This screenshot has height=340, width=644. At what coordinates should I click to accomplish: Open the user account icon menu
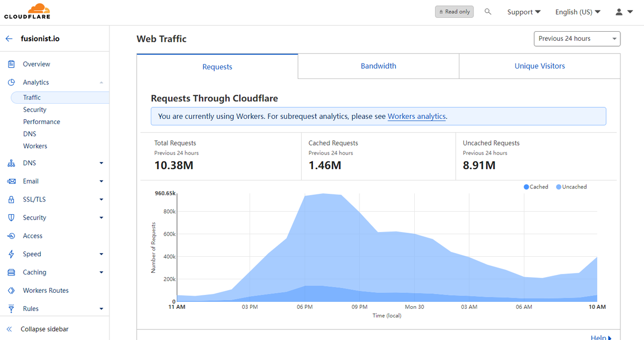(x=624, y=11)
